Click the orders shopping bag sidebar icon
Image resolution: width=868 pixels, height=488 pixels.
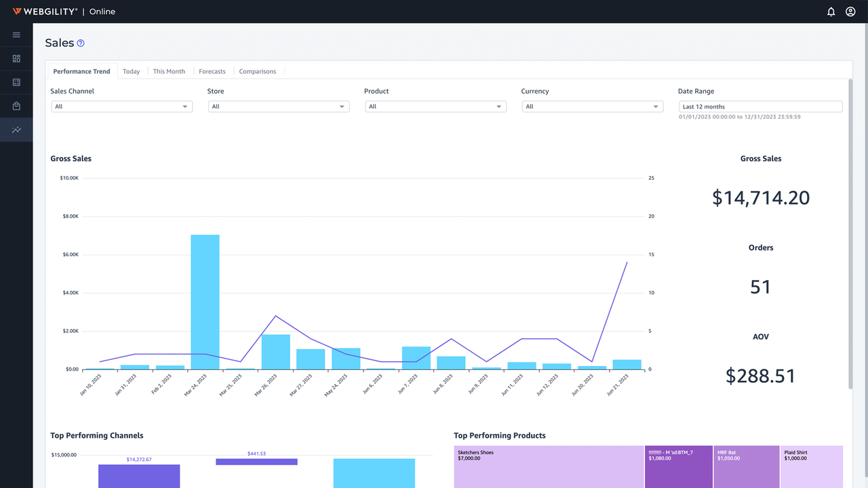16,106
